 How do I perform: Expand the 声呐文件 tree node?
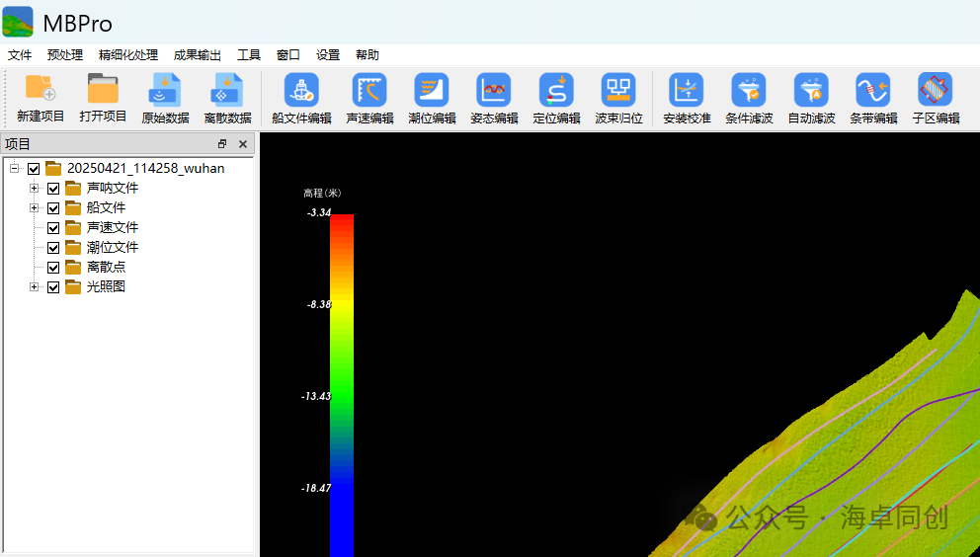[34, 189]
